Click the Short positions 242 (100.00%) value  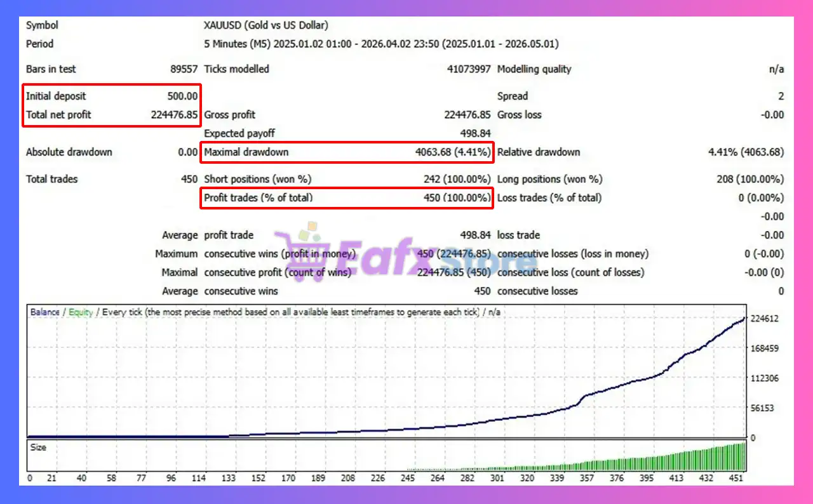(x=457, y=180)
